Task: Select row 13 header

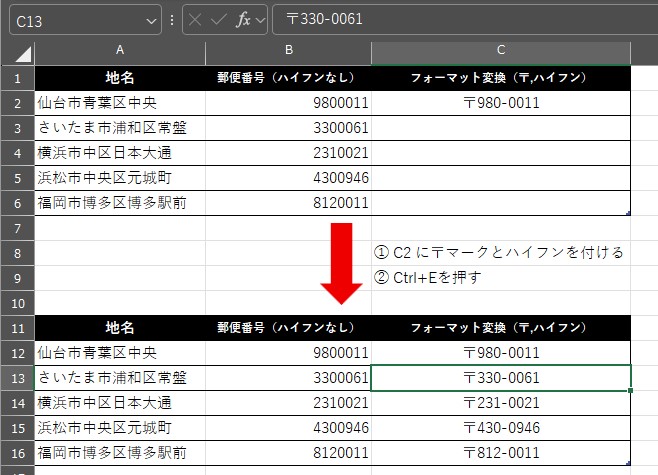Action: tap(17, 378)
